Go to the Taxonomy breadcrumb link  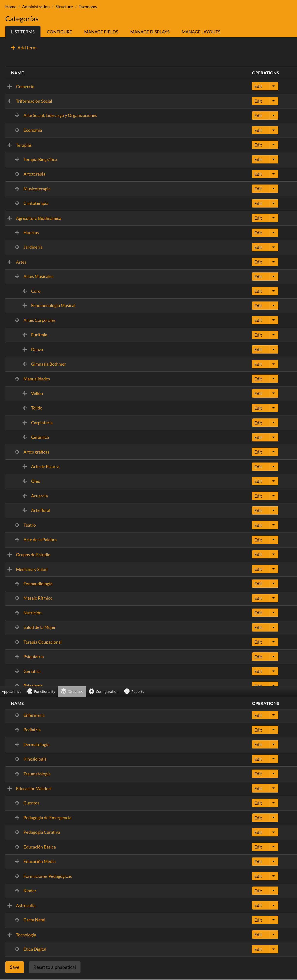[88, 7]
